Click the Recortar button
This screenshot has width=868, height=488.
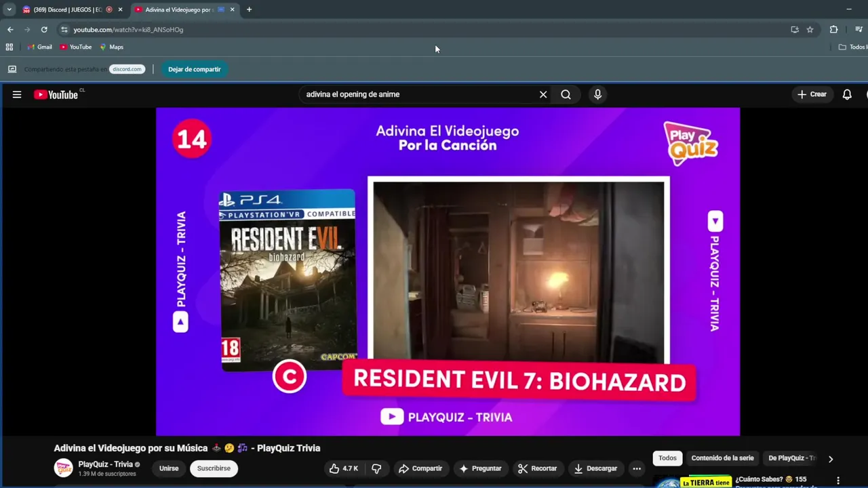[537, 468]
